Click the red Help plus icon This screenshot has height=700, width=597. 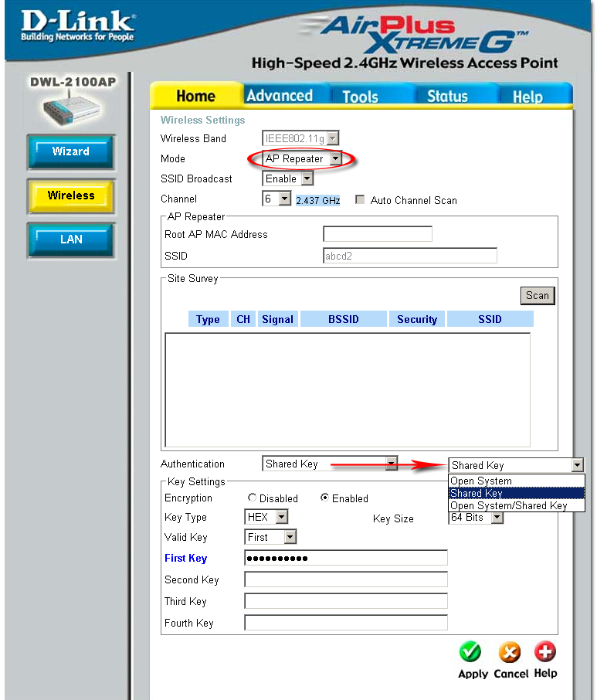click(x=545, y=652)
